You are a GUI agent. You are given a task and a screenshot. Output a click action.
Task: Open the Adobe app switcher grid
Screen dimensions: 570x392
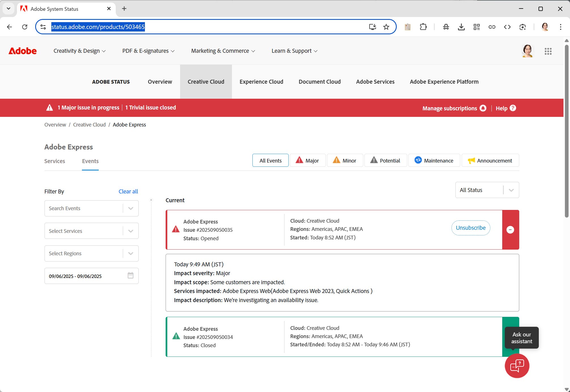click(548, 51)
